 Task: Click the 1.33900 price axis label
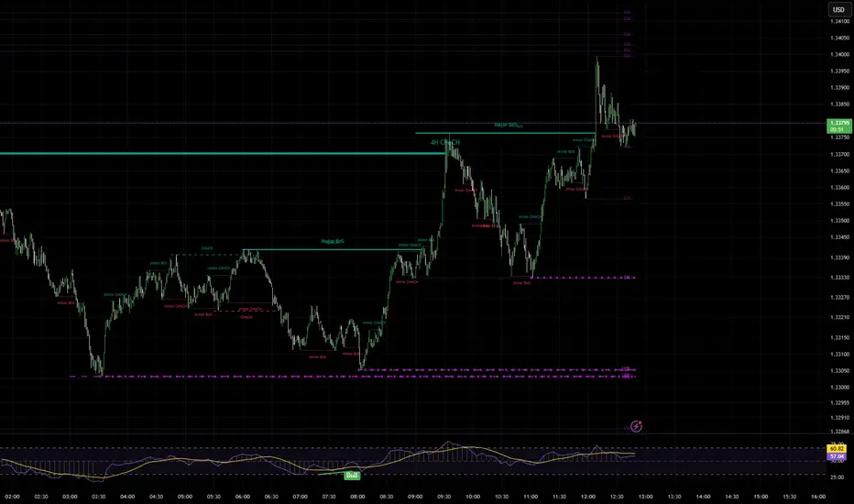pyautogui.click(x=839, y=88)
